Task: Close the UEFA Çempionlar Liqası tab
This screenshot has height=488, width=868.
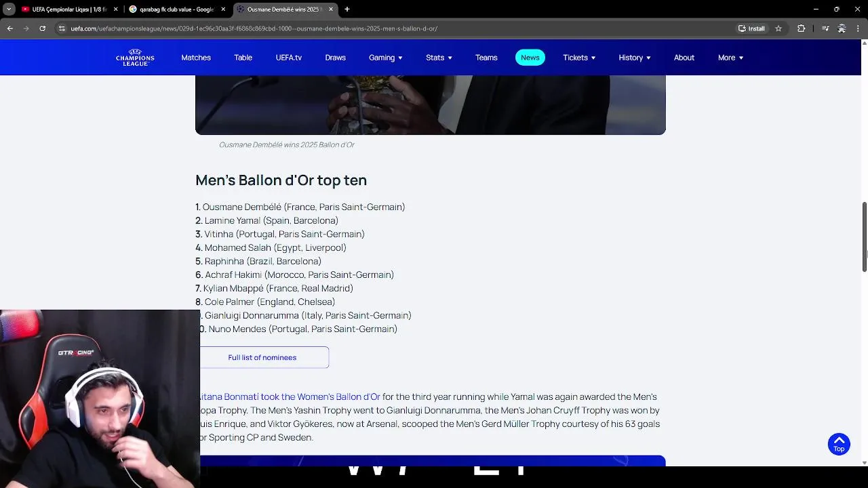Action: point(115,9)
